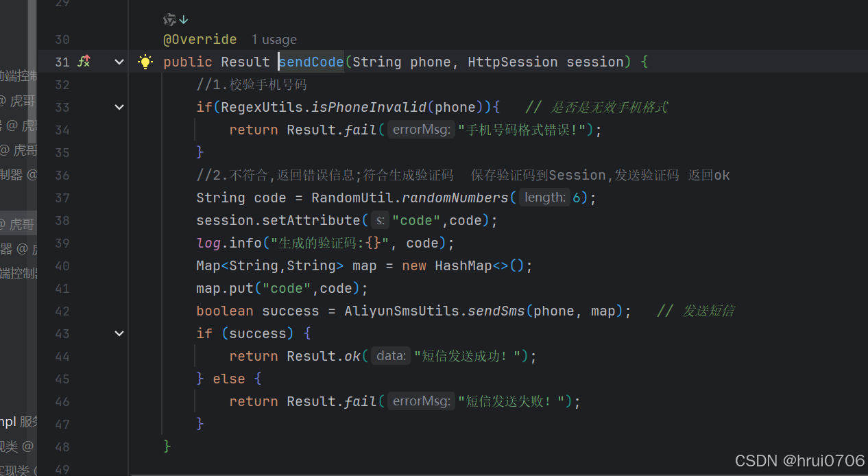
Task: Click RegexUtils class reference
Action: click(262, 107)
